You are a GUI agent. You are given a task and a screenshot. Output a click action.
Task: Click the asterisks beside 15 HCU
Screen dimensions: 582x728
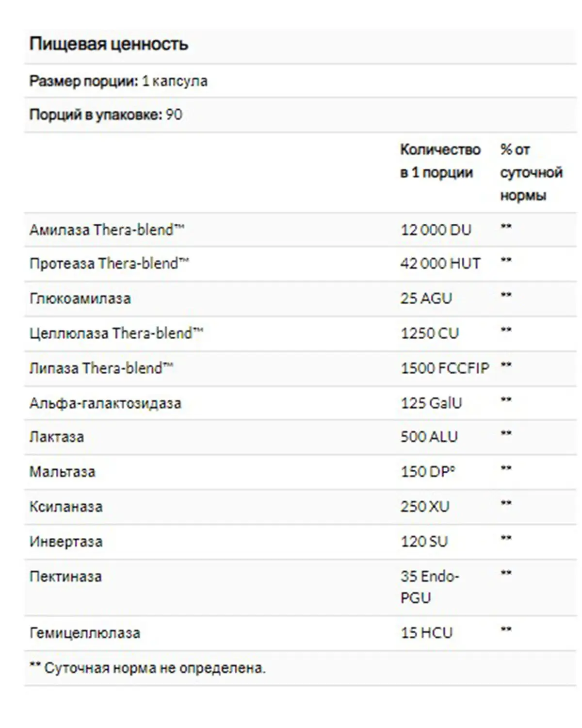click(x=506, y=630)
